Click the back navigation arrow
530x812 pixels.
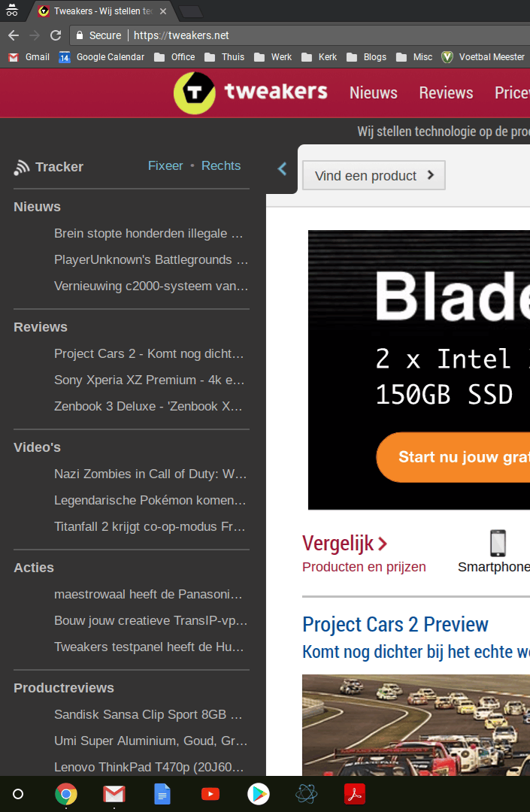pos(14,35)
